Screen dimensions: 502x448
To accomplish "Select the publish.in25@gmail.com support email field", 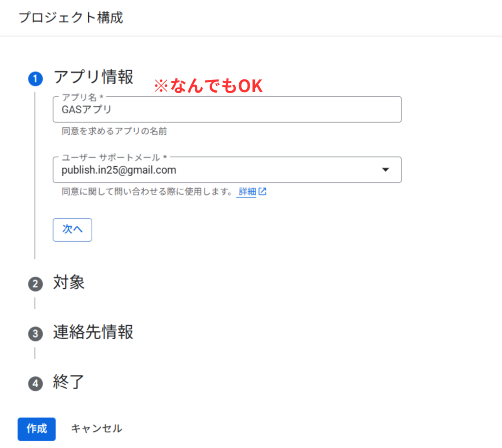I will (227, 170).
